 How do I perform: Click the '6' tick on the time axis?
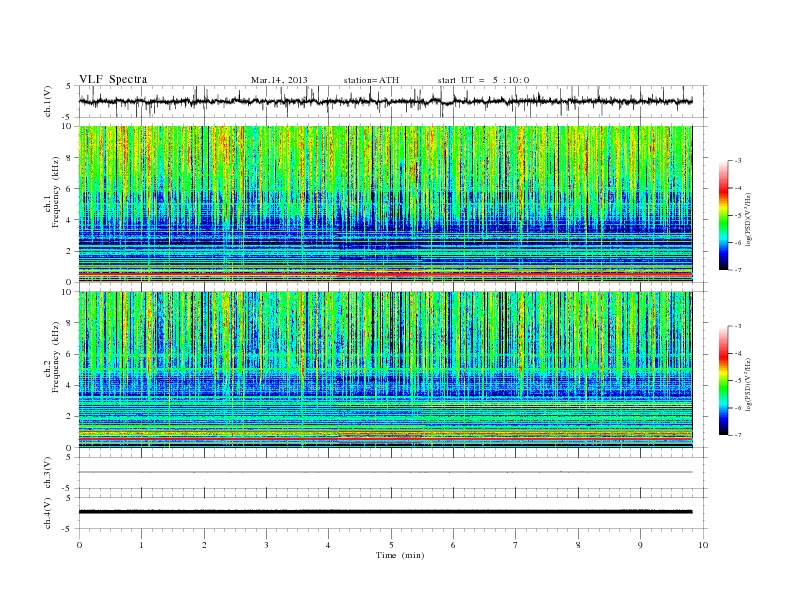pyautogui.click(x=454, y=545)
